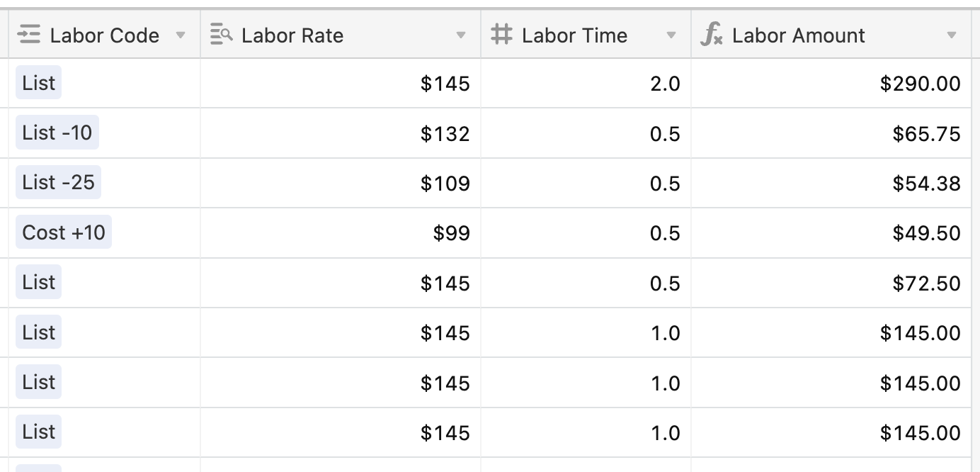Select the 'List' tag in the first row

pyautogui.click(x=38, y=83)
